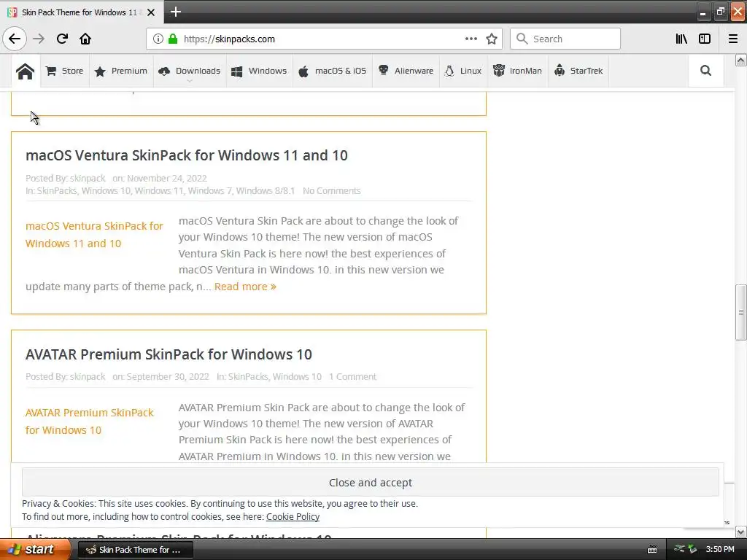The image size is (747, 560).
Task: Click orange macOS Ventura SkinPack image link
Action: pyautogui.click(x=94, y=235)
